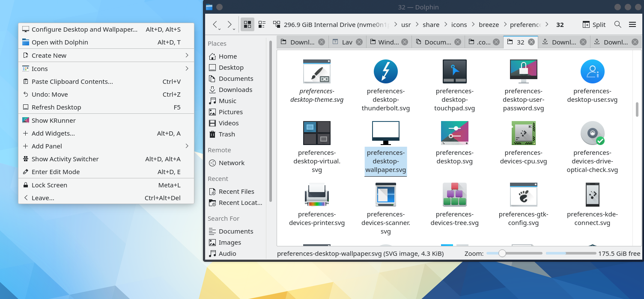This screenshot has width=644, height=299.
Task: Choose Paste Clipboard Contents...
Action: [x=106, y=82]
